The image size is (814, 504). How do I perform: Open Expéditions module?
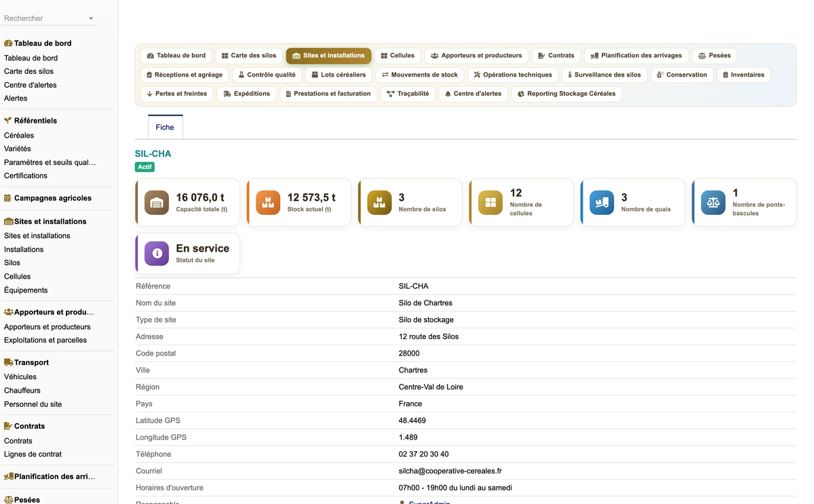pyautogui.click(x=247, y=94)
